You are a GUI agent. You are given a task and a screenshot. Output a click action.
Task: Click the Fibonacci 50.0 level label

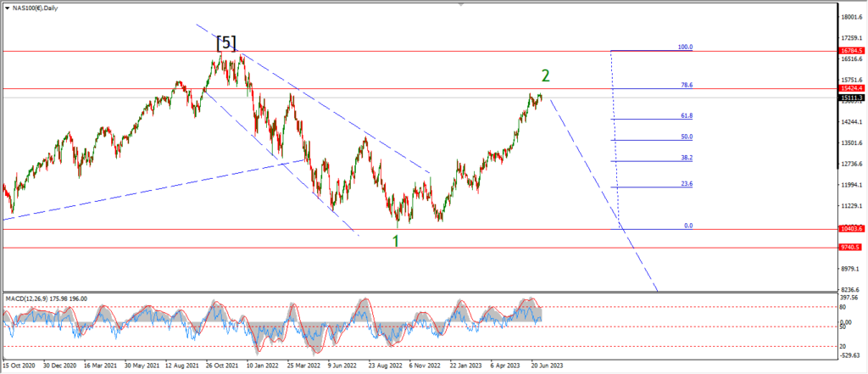[687, 137]
